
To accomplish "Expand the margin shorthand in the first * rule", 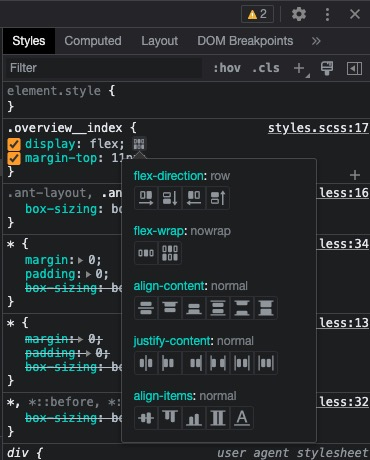I will (80, 260).
